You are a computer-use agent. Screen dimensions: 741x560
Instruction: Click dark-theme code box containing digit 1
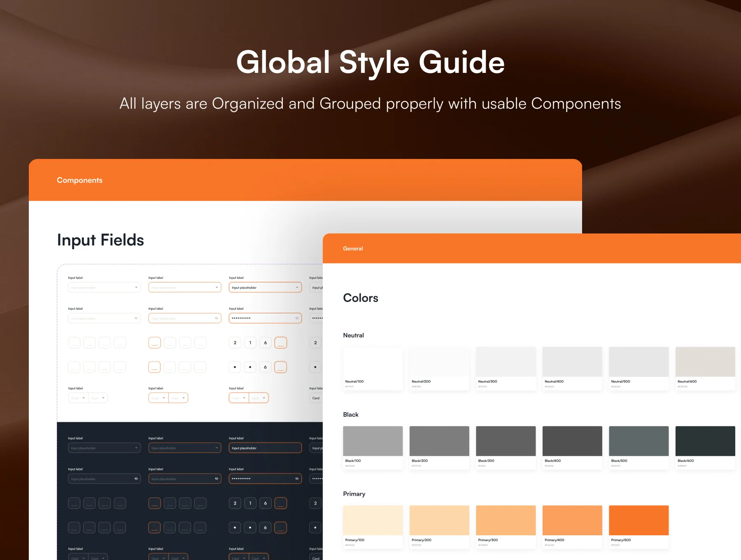(x=250, y=503)
